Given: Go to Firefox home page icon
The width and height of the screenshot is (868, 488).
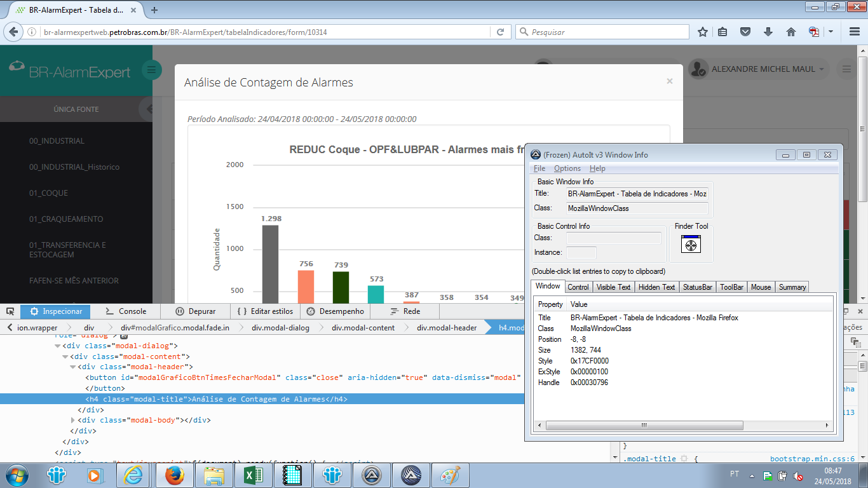Looking at the screenshot, I should 791,32.
